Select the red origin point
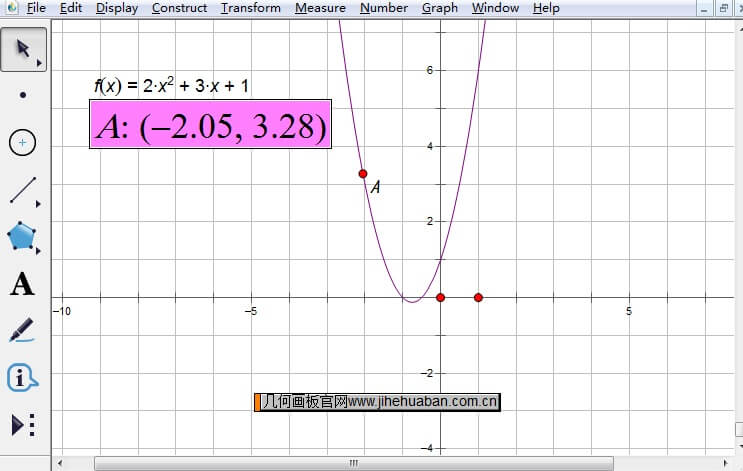743x471 pixels. [440, 297]
